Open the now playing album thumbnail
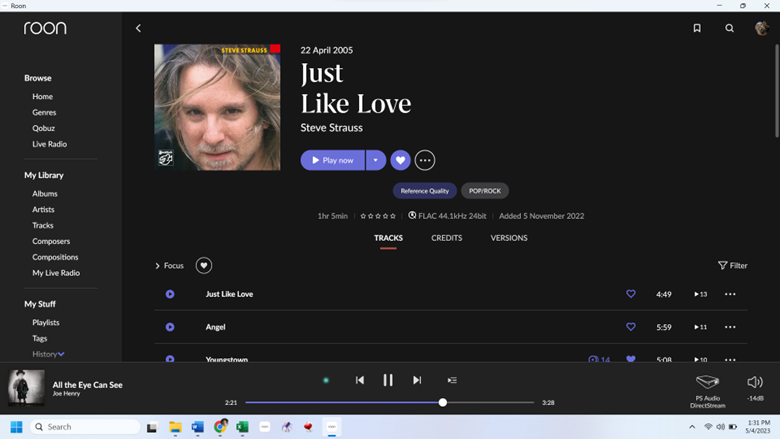Viewport: 780px width, 439px height. coord(26,388)
